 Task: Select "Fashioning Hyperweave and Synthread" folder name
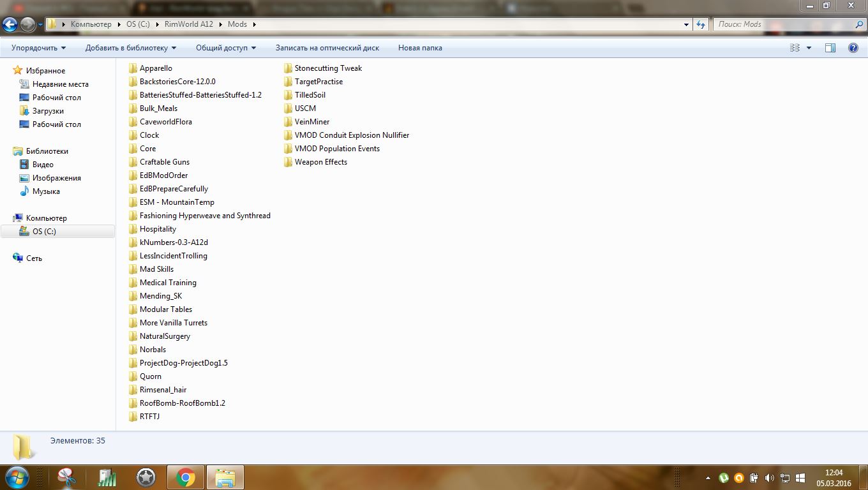pos(205,216)
